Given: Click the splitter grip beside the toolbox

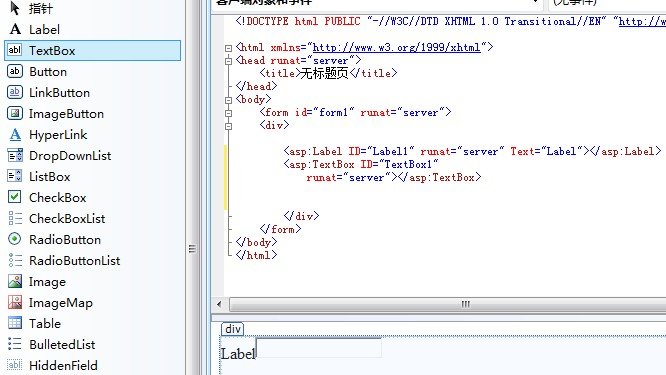Looking at the screenshot, I should (192, 248).
